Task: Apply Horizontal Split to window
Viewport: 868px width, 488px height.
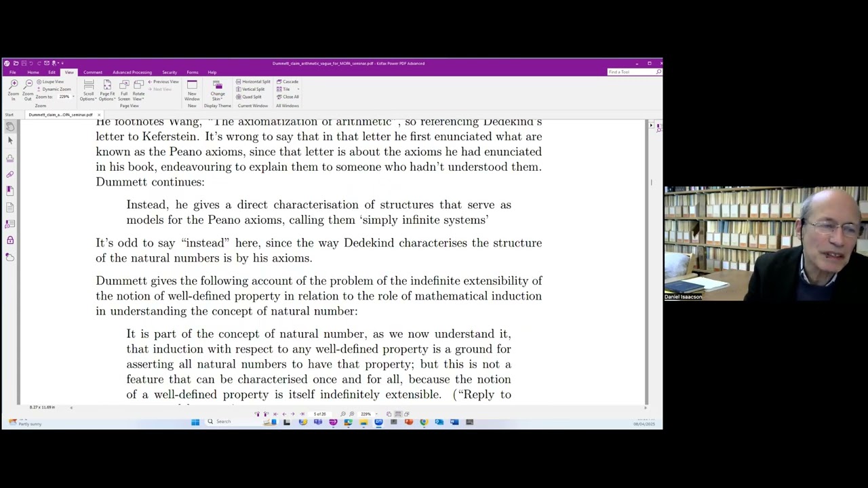Action: point(253,81)
